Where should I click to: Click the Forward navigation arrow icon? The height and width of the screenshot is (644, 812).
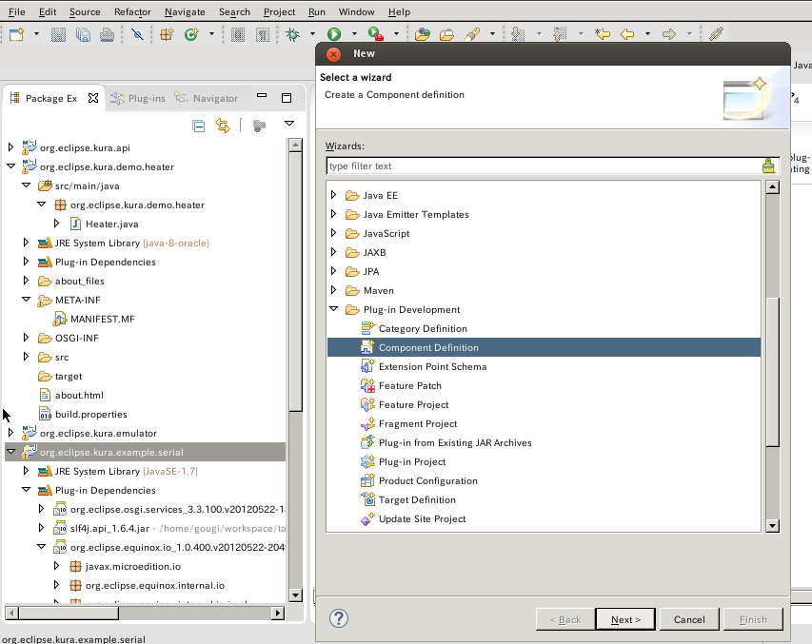(x=669, y=34)
